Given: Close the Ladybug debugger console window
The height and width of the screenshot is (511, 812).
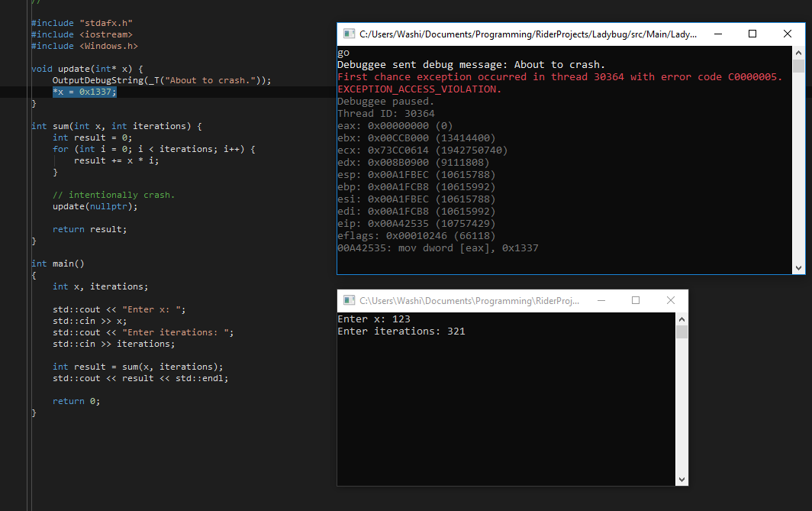Looking at the screenshot, I should pos(788,34).
